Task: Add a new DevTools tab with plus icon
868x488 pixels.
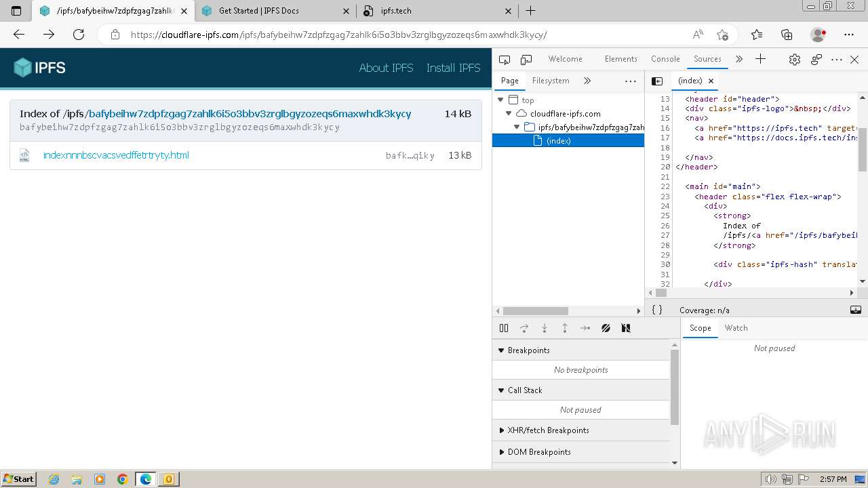Action: tap(760, 59)
